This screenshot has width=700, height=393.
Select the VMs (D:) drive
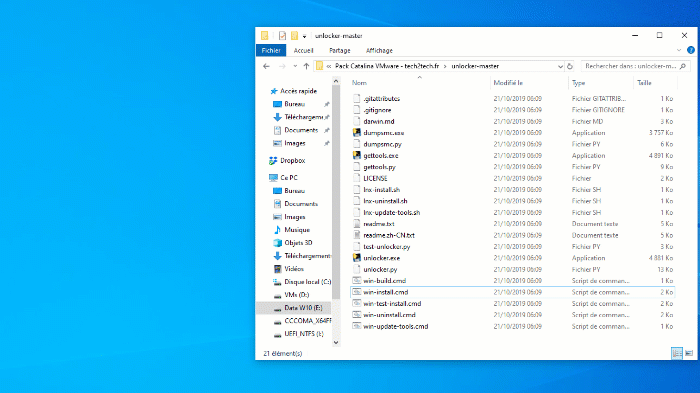(x=296, y=295)
